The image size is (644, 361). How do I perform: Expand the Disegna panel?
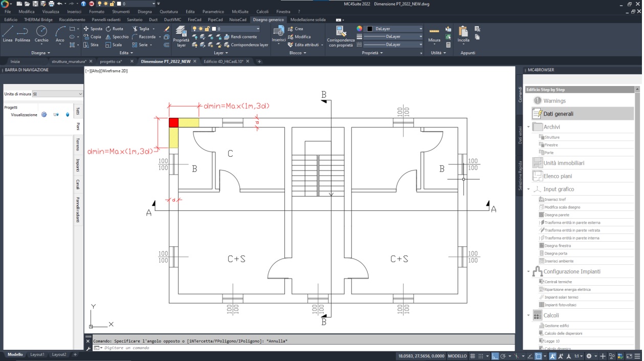[40, 53]
